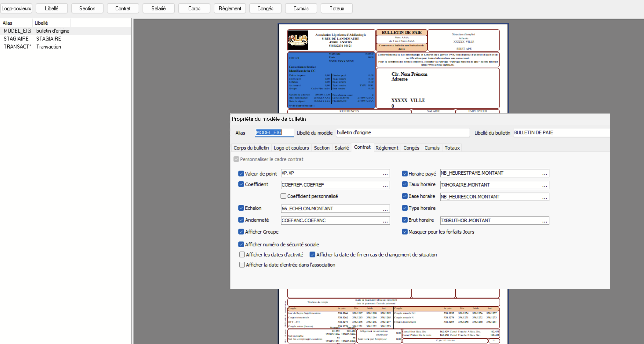Open ellipsis picker for NB_HEURESTPAYE.MONTANT field
644x344 pixels.
pyautogui.click(x=545, y=173)
